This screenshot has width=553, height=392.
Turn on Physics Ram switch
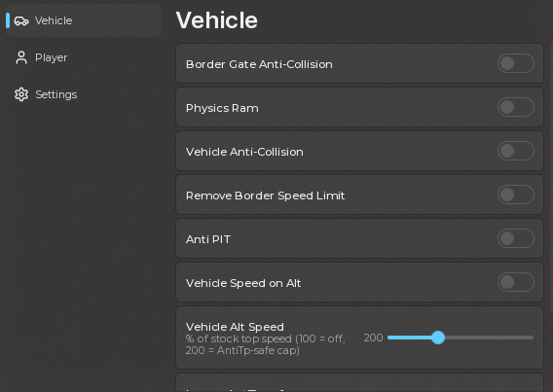click(516, 107)
